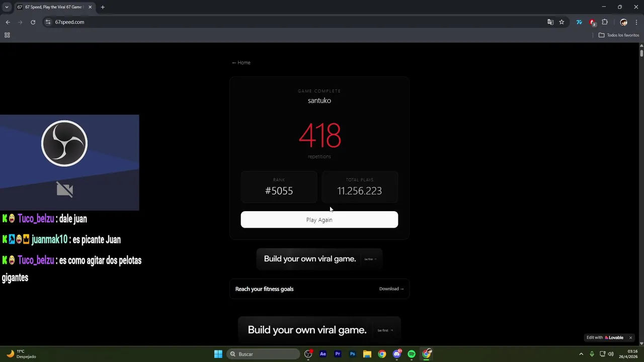
Task: Open the Chrome profile window in taskbar
Action: 427,354
